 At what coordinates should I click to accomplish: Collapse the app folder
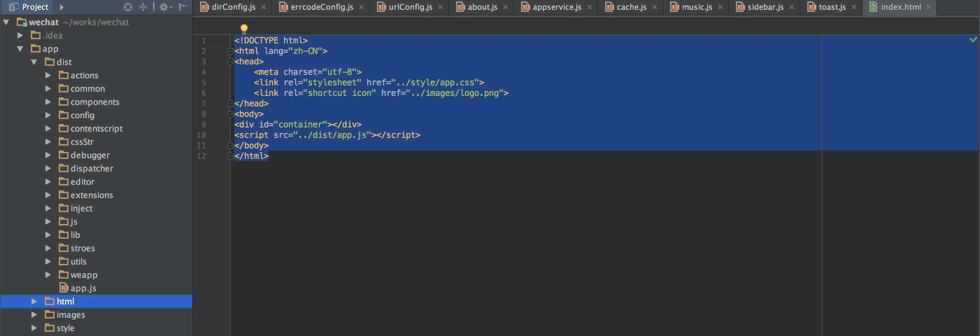[x=20, y=49]
